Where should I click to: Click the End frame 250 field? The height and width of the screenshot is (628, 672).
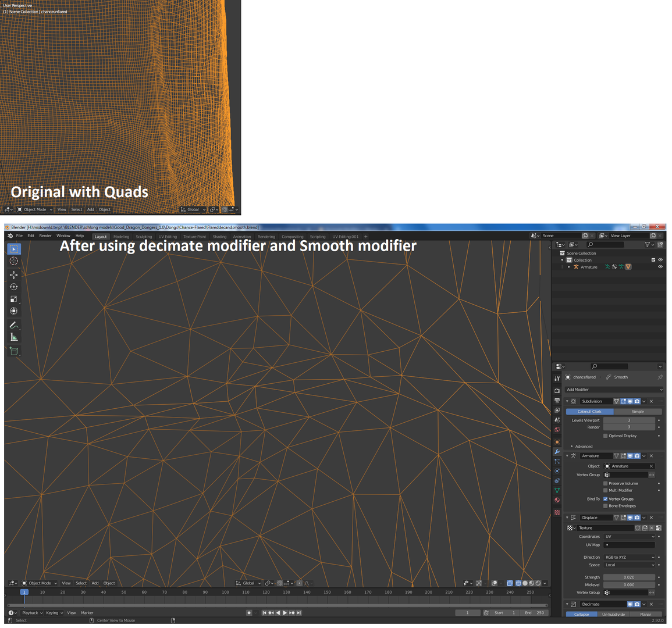[x=535, y=612]
